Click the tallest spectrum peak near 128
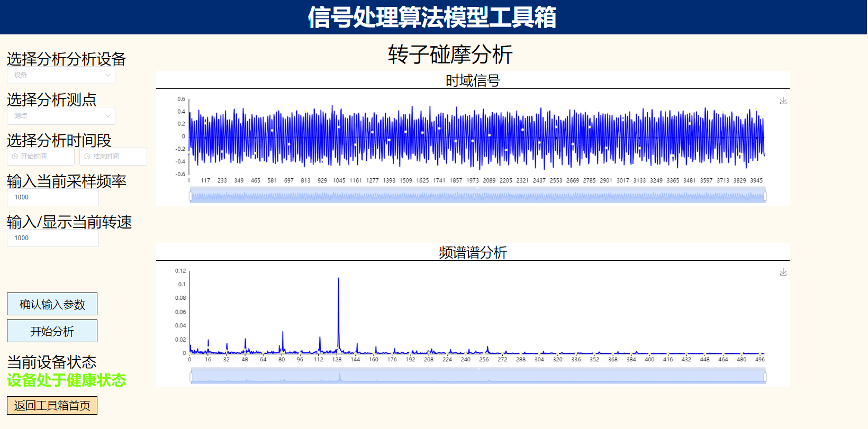Viewport: 868px width, 429px height. [x=339, y=279]
